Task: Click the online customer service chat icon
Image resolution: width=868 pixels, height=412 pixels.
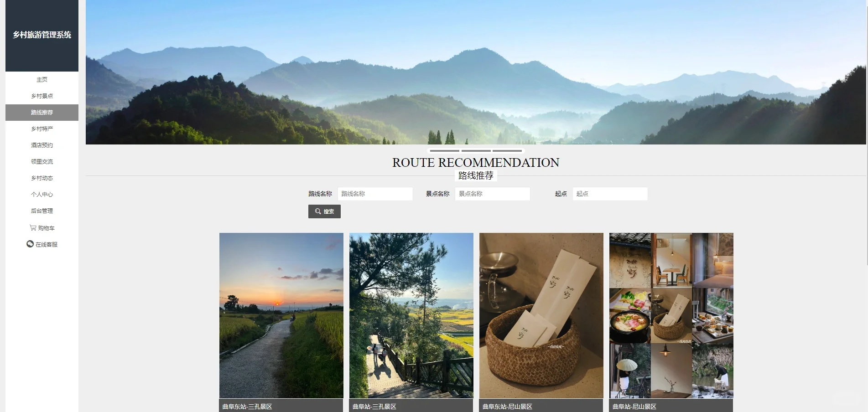Action: (x=30, y=244)
